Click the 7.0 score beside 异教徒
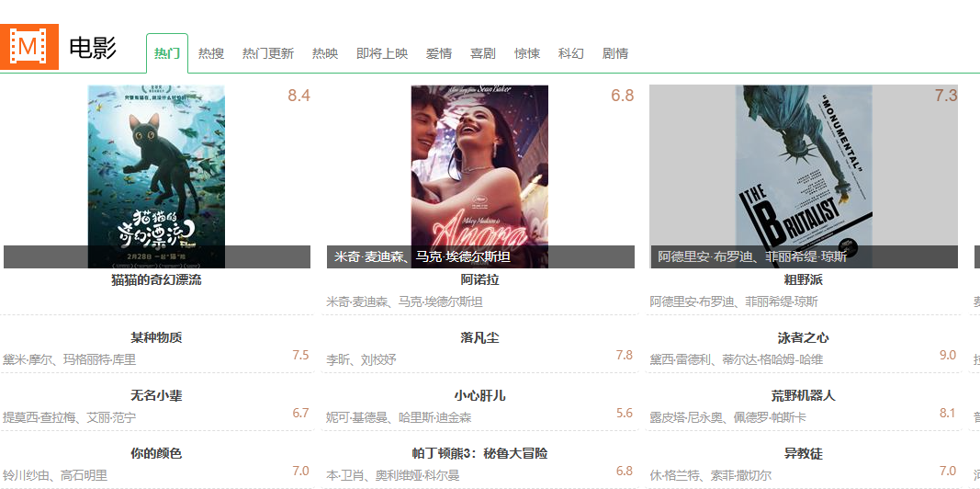Viewport: 980px width, 489px height. click(948, 471)
